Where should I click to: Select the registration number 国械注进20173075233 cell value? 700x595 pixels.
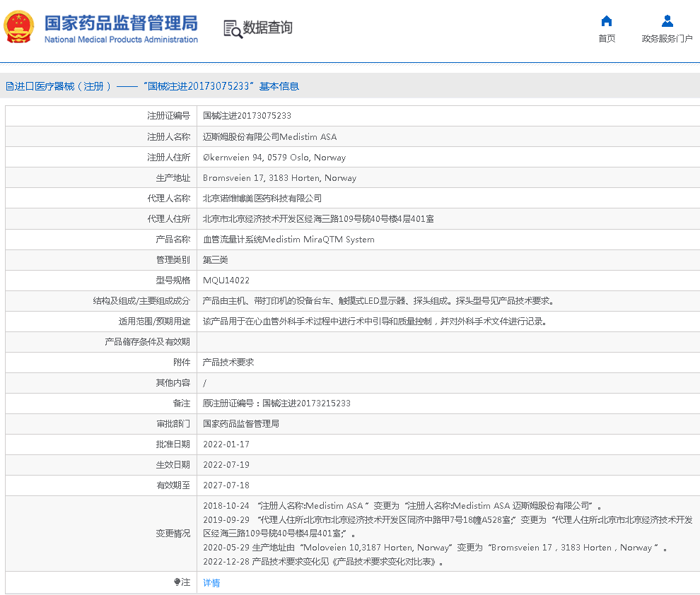coord(247,116)
